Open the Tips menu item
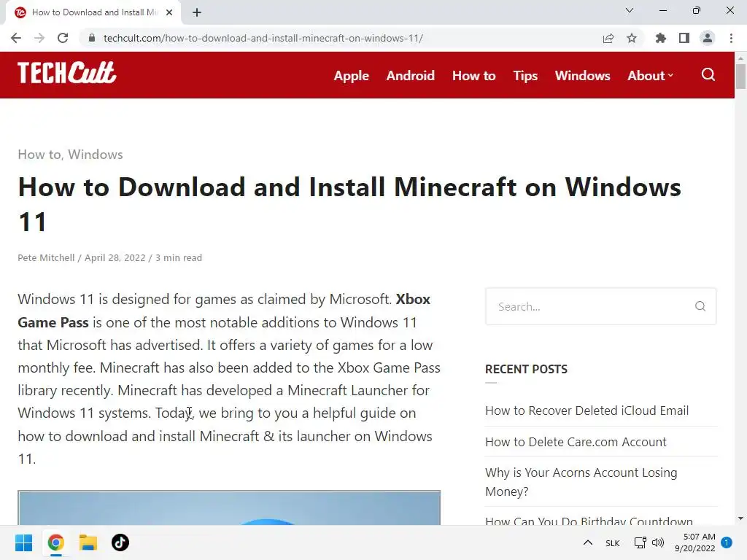Image resolution: width=747 pixels, height=560 pixels. coord(525,75)
